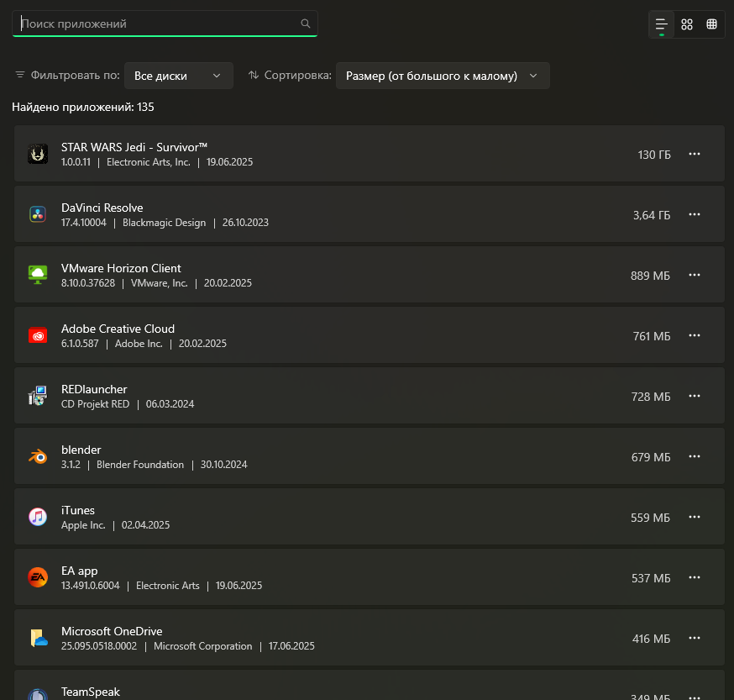This screenshot has width=734, height=700.
Task: Click the REDlauncher app icon
Action: click(38, 396)
